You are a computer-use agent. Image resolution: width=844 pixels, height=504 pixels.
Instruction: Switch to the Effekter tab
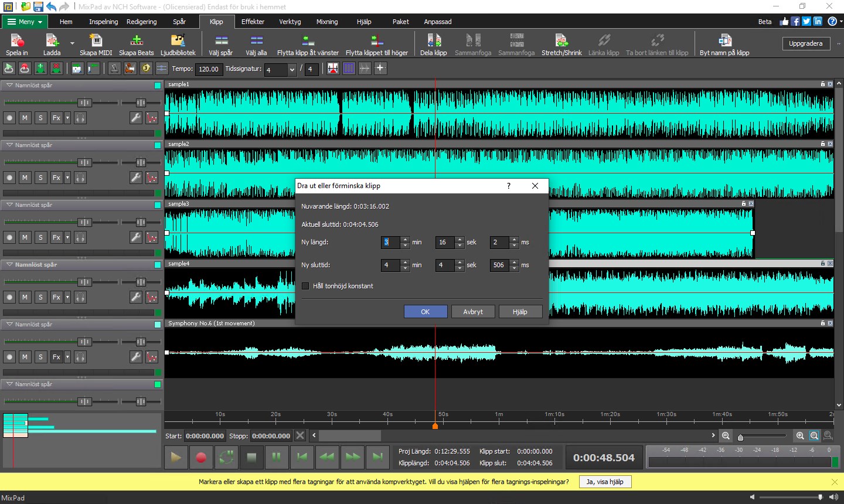click(x=253, y=22)
